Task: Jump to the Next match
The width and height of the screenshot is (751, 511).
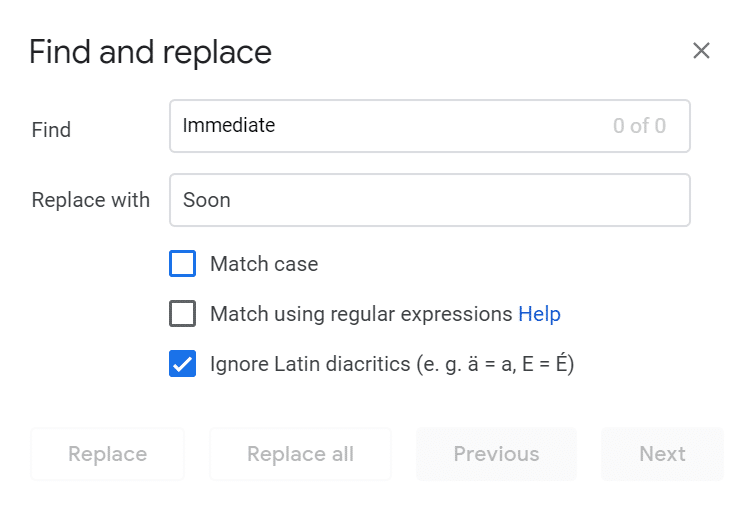Action: click(x=662, y=454)
